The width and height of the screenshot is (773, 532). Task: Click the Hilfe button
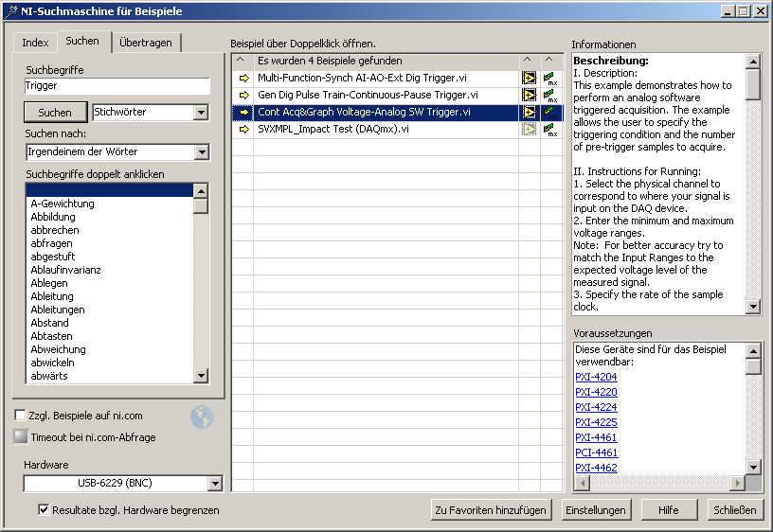tap(669, 510)
